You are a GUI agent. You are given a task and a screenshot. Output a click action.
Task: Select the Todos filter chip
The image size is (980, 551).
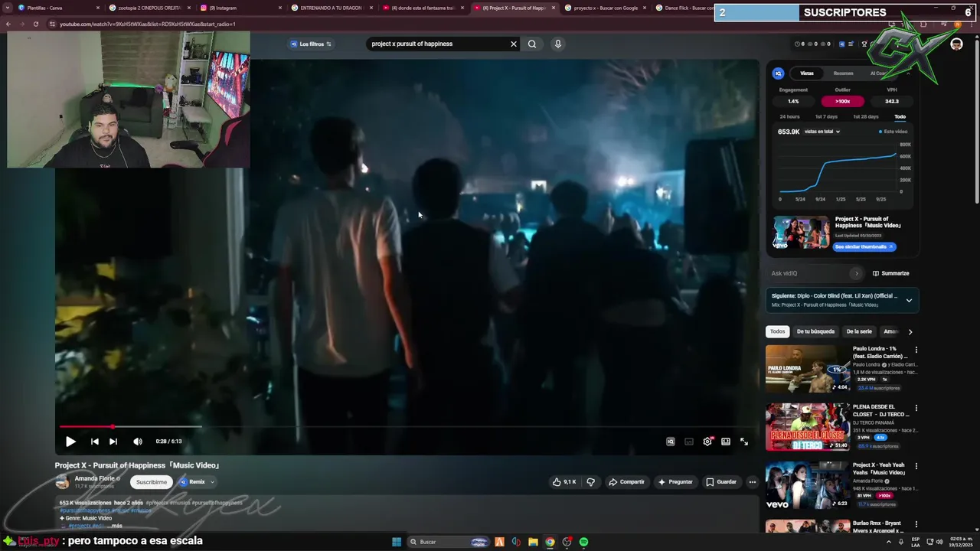(x=777, y=331)
